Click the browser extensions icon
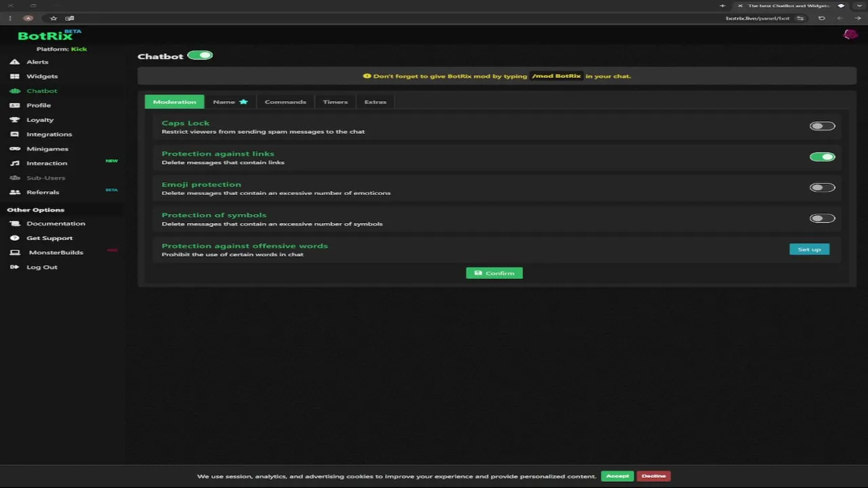Viewport: 868px width, 488px height. (x=69, y=18)
